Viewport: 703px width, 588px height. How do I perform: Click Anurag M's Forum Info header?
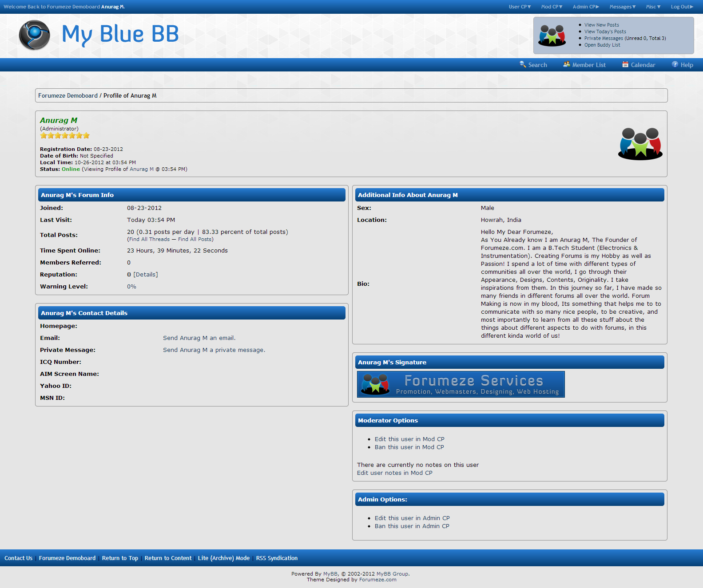click(x=192, y=195)
